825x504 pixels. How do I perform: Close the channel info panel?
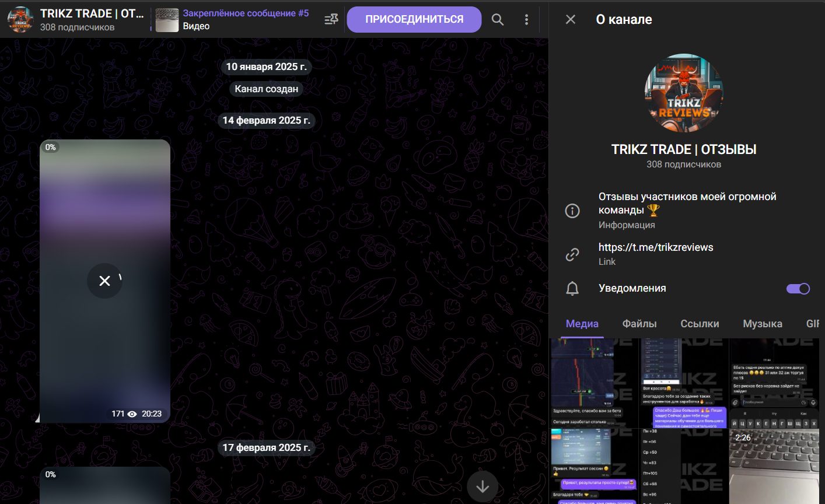(x=571, y=20)
